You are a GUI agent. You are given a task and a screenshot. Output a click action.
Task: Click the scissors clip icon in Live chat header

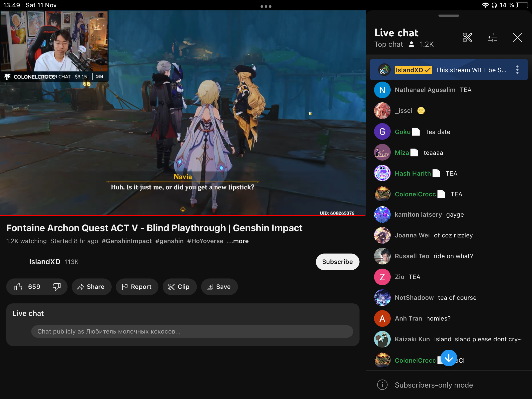[x=467, y=37]
